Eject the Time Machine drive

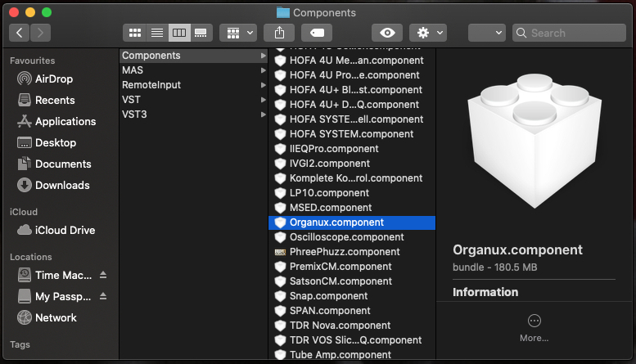(103, 275)
